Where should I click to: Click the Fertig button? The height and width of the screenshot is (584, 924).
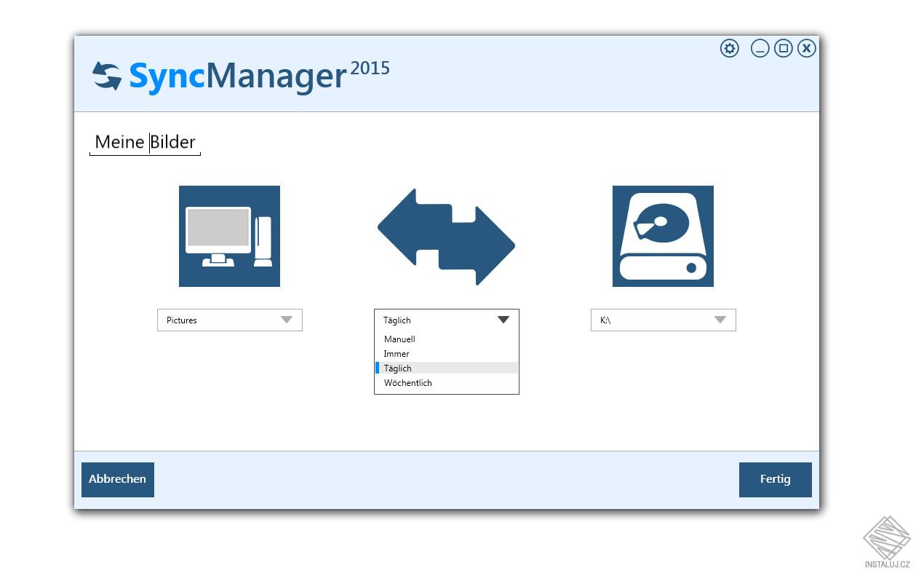coord(775,479)
